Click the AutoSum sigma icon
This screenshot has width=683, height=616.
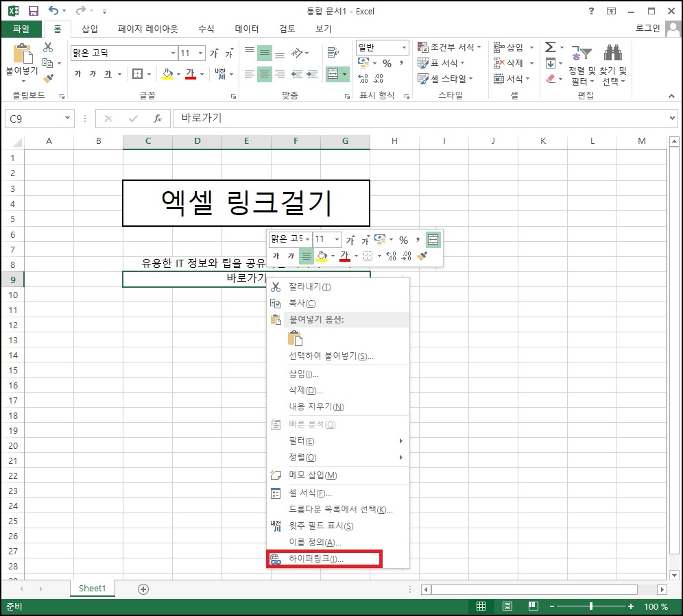click(550, 47)
